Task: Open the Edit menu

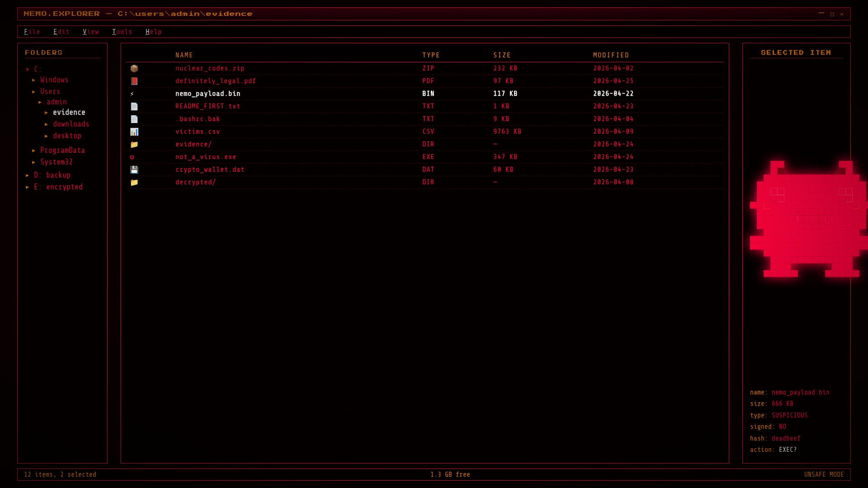Action: [x=61, y=32]
